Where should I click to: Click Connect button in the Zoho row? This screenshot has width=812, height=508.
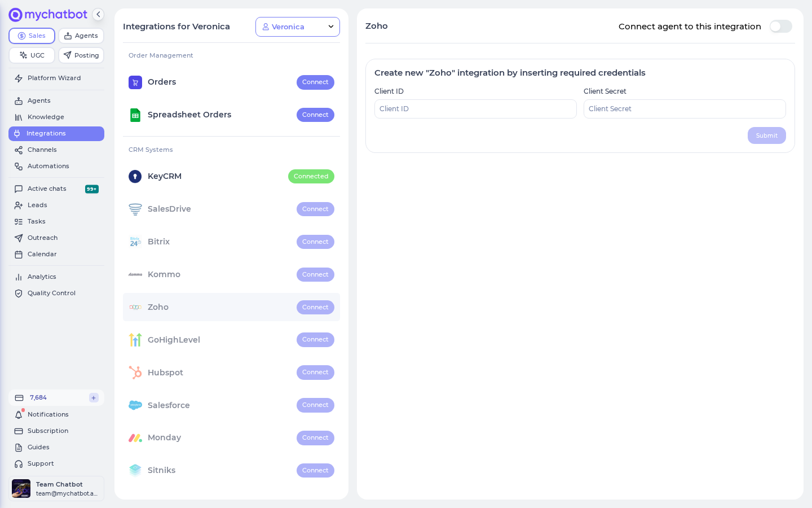pyautogui.click(x=315, y=308)
